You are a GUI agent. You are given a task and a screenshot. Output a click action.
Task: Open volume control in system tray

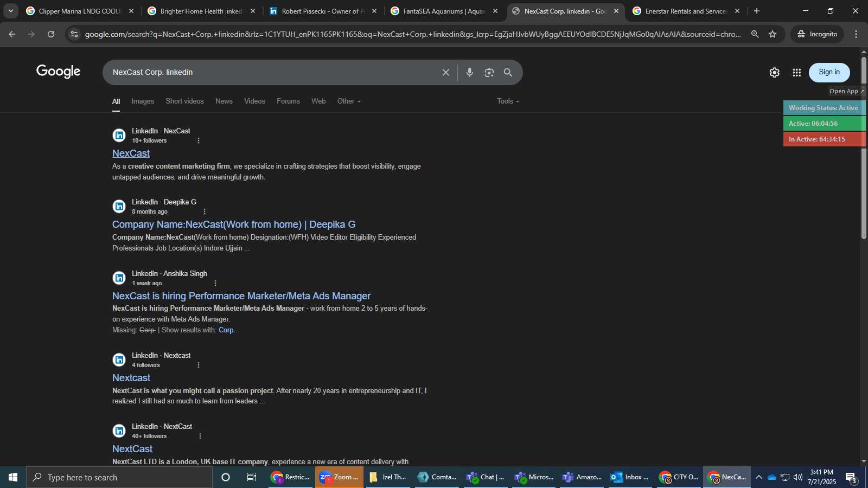coord(798,477)
